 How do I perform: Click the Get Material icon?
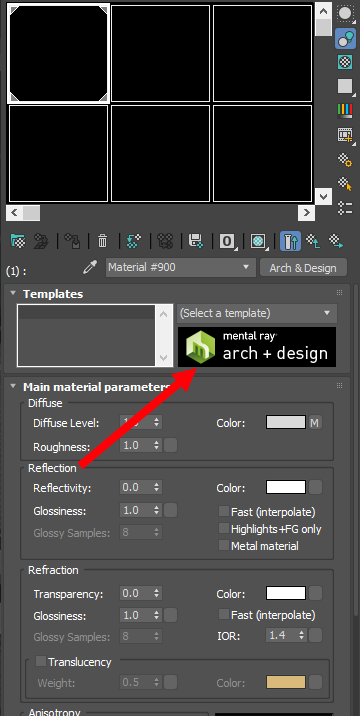(18, 240)
